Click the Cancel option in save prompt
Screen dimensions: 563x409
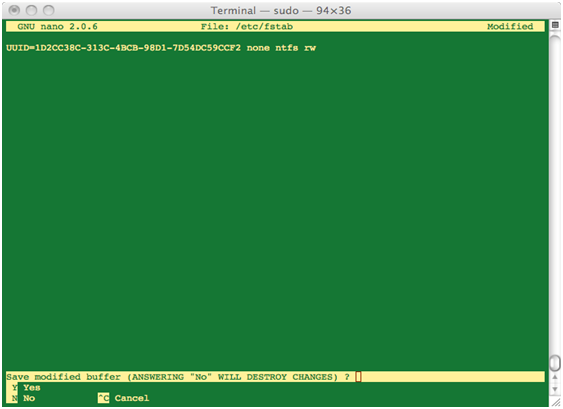coord(132,398)
